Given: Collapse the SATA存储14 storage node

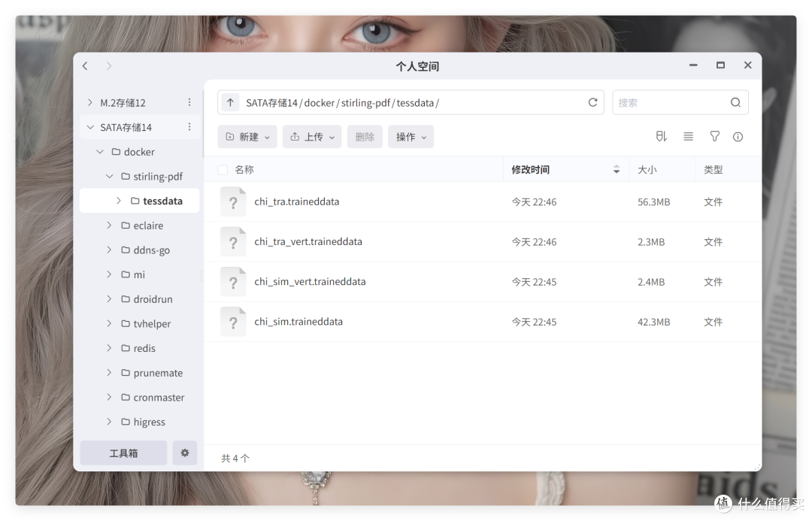Looking at the screenshot, I should point(90,127).
